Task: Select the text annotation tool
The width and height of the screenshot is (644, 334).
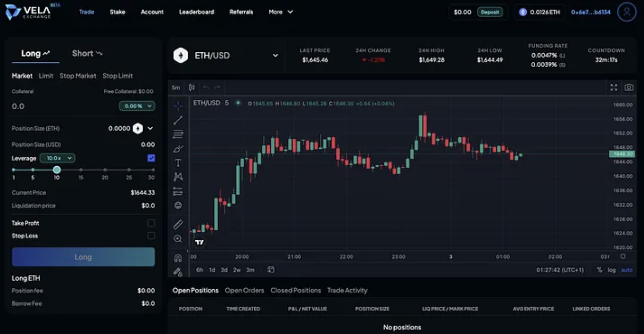Action: (x=178, y=163)
